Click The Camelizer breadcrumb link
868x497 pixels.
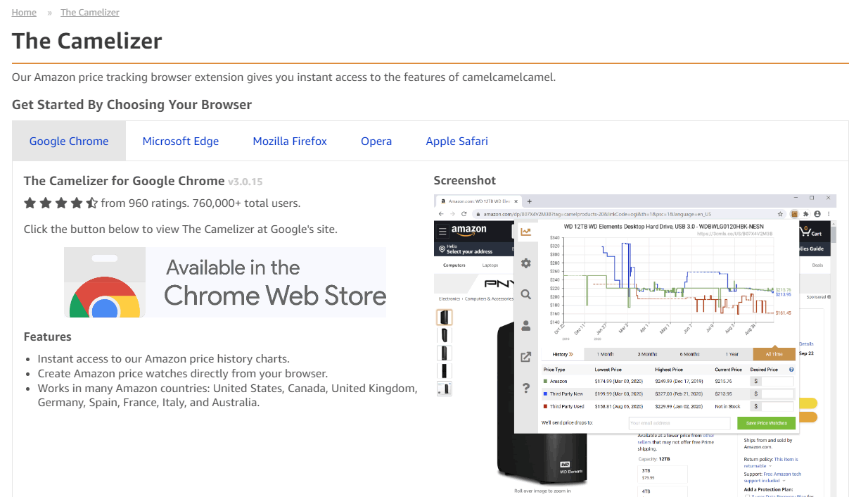point(90,12)
